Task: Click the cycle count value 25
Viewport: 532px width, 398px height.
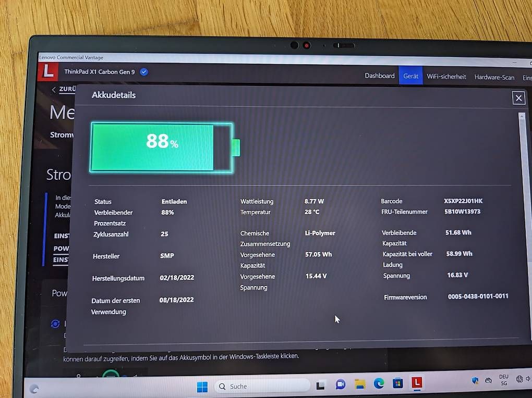Action: (x=164, y=234)
